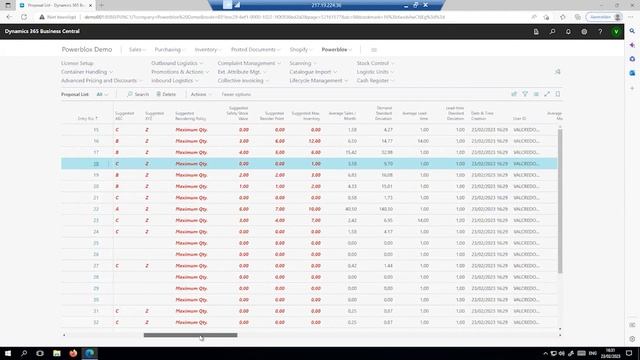Image resolution: width=640 pixels, height=360 pixels.
Task: Open the Purchasing menu
Action: 169,50
